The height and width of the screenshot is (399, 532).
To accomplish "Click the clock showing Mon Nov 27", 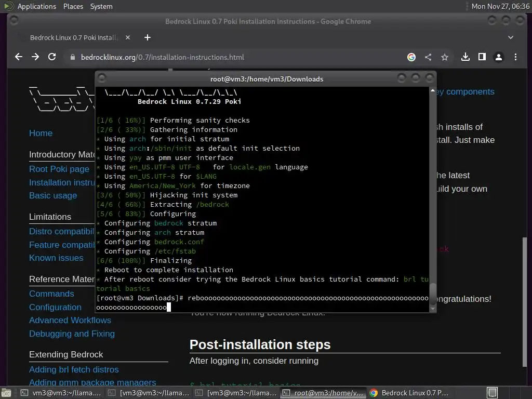I will point(500,6).
